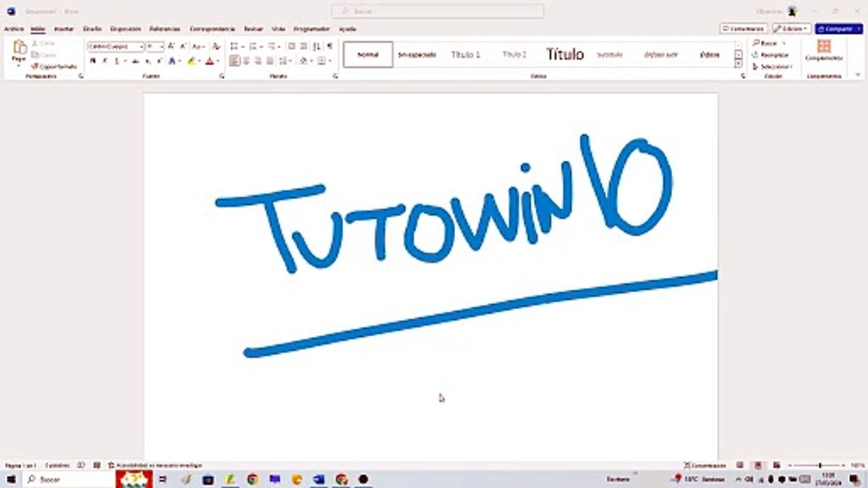This screenshot has width=868, height=488.
Task: Justify the text alignment
Action: point(269,61)
